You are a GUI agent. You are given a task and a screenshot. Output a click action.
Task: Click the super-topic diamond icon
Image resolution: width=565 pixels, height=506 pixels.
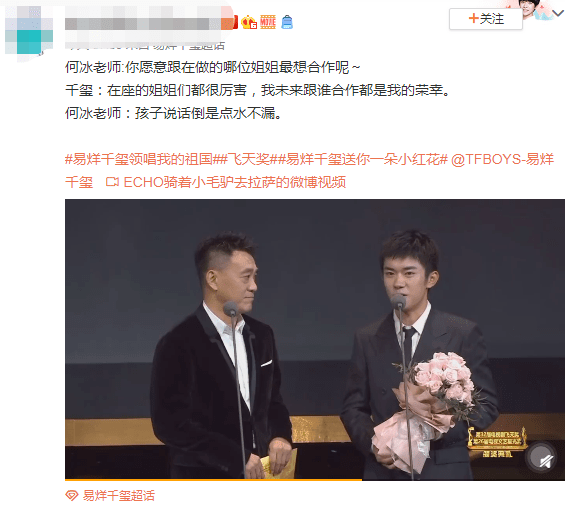[x=72, y=496]
